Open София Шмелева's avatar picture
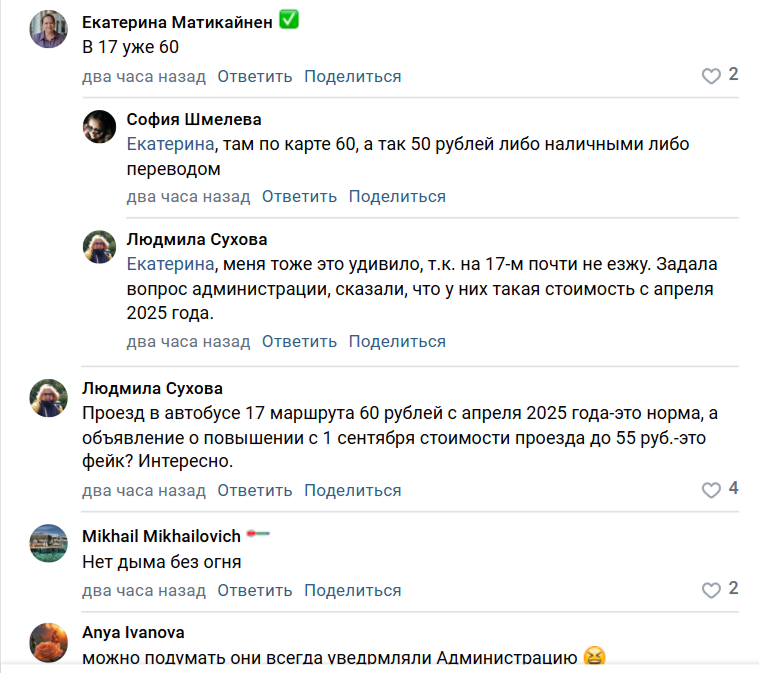759x673 pixels. point(99,126)
